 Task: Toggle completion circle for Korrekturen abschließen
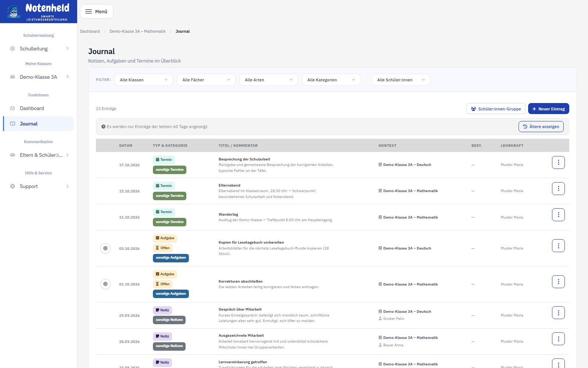[x=105, y=284]
